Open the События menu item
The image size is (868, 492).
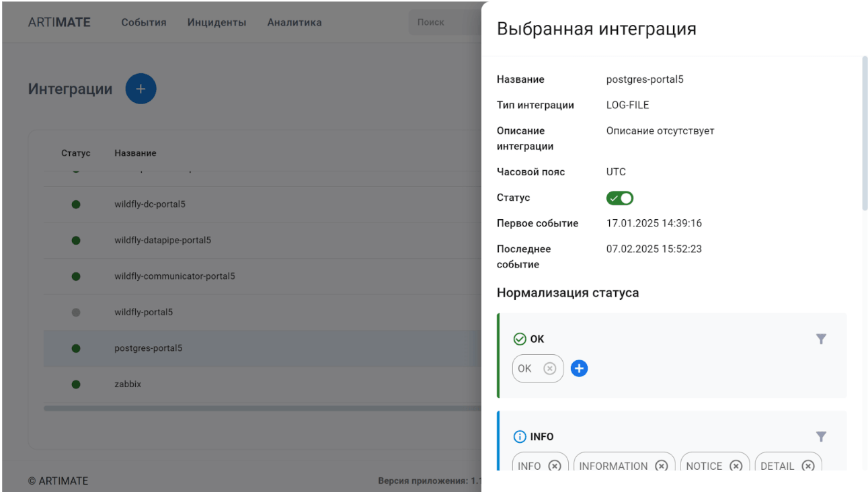(143, 22)
